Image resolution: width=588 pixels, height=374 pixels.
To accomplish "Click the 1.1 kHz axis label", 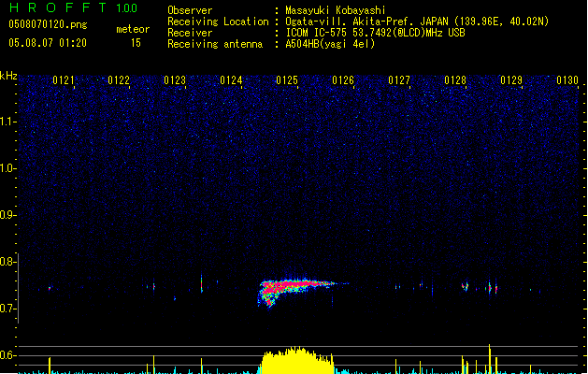I will [8, 122].
